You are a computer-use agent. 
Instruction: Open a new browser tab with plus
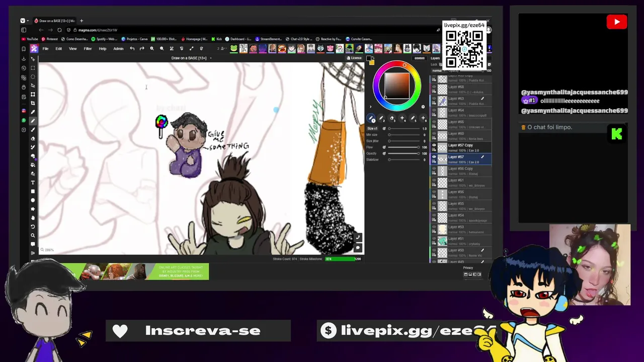point(82,21)
